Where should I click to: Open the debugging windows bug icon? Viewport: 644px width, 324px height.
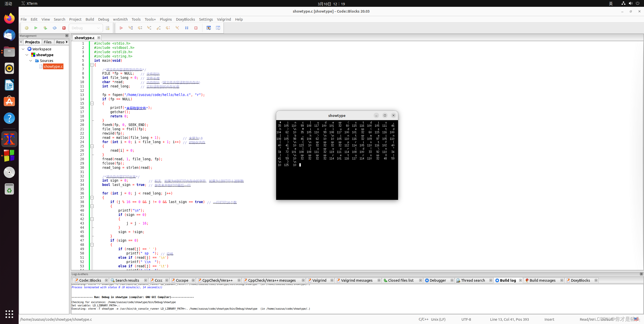pos(209,28)
